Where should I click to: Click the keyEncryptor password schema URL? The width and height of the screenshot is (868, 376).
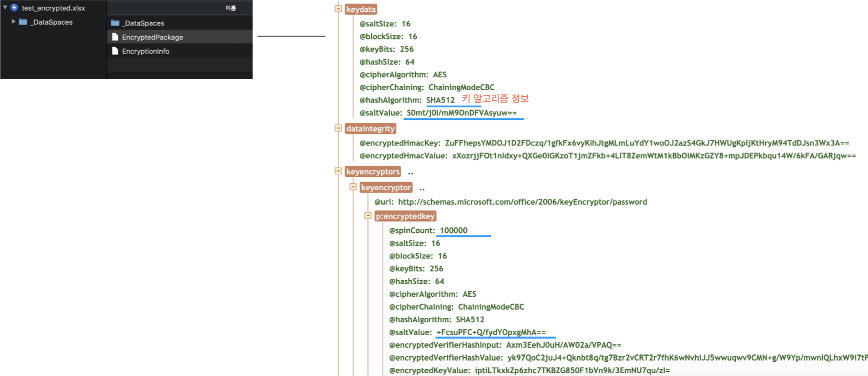point(522,202)
